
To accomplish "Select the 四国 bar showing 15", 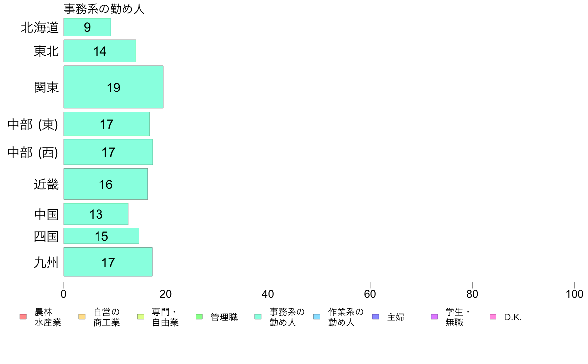I will point(101,236).
